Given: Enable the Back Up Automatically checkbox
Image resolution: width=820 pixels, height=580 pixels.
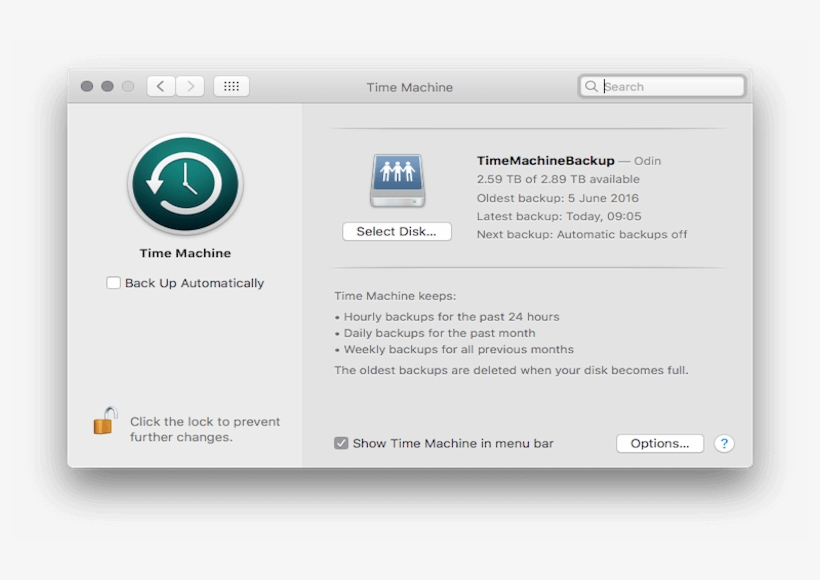Looking at the screenshot, I should tap(113, 283).
